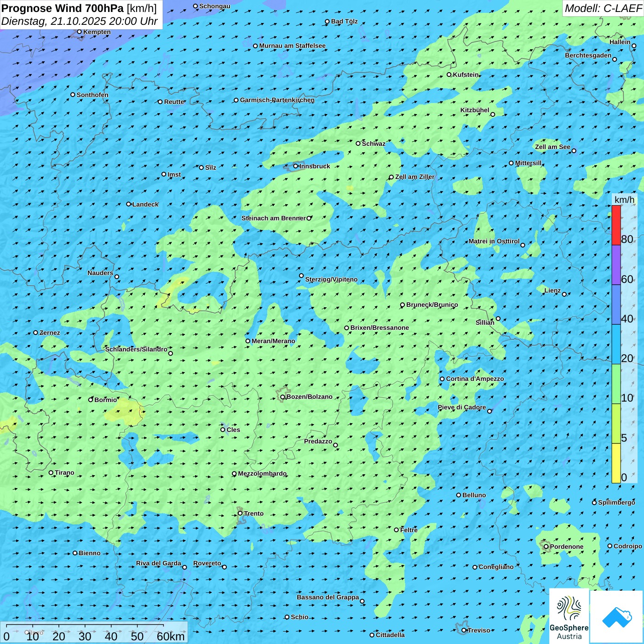Click the Steinach am Brenner label
The width and height of the screenshot is (644, 644).
(x=274, y=218)
